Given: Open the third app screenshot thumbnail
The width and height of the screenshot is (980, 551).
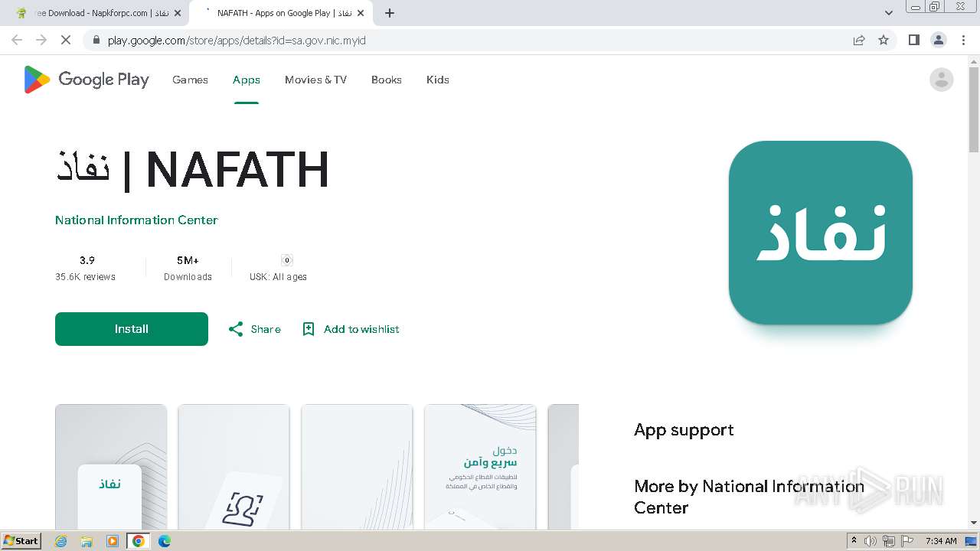Looking at the screenshot, I should click(358, 467).
